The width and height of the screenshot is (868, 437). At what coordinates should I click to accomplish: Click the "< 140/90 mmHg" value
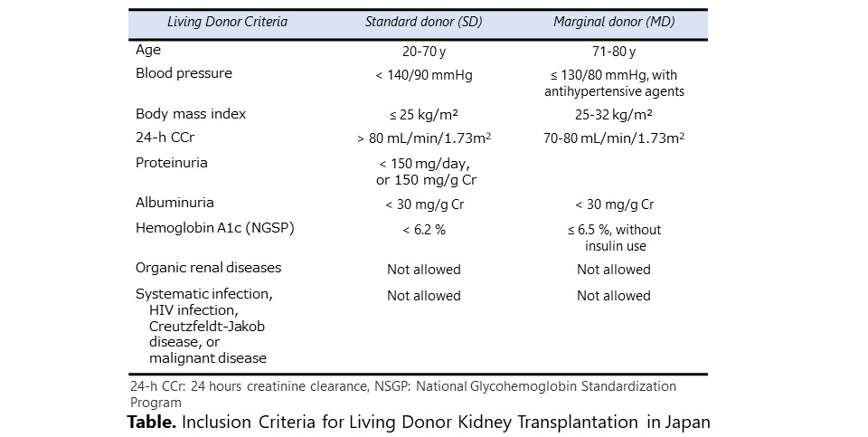pyautogui.click(x=423, y=75)
